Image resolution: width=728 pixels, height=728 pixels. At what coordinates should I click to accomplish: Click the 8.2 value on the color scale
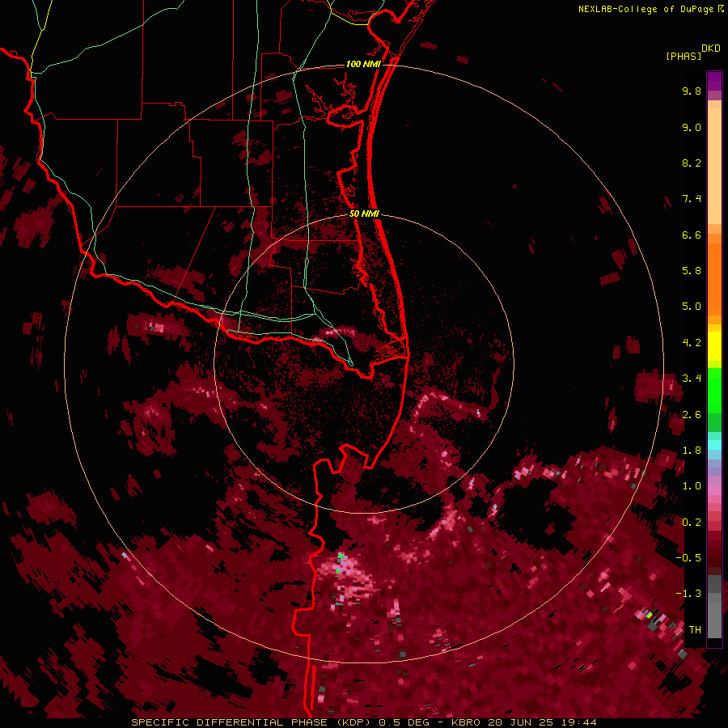(x=692, y=163)
